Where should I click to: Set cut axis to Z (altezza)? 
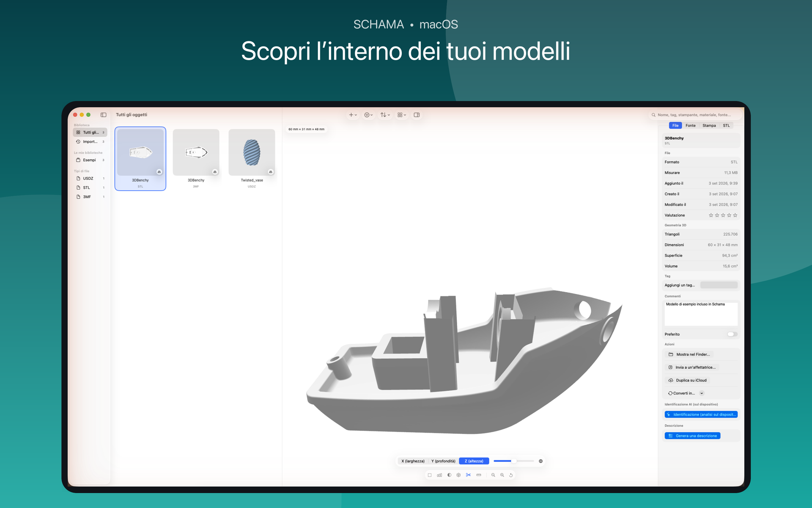pos(474,461)
